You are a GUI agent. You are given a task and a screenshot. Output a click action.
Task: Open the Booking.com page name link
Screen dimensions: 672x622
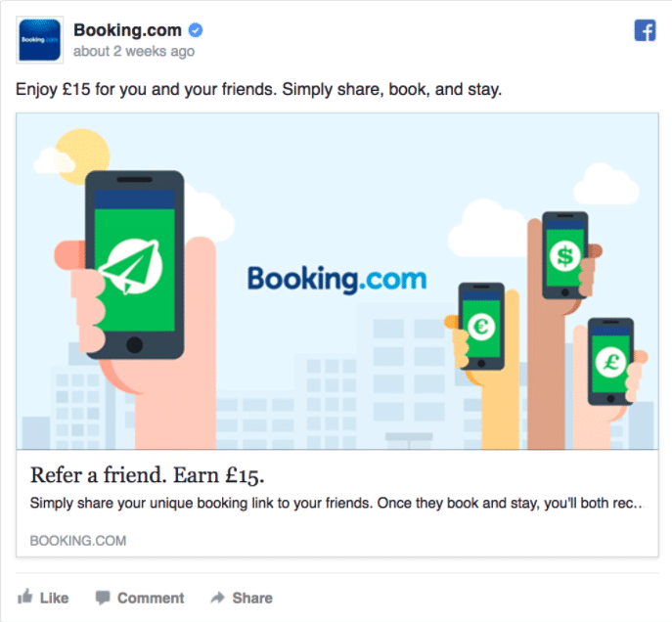coord(128,30)
